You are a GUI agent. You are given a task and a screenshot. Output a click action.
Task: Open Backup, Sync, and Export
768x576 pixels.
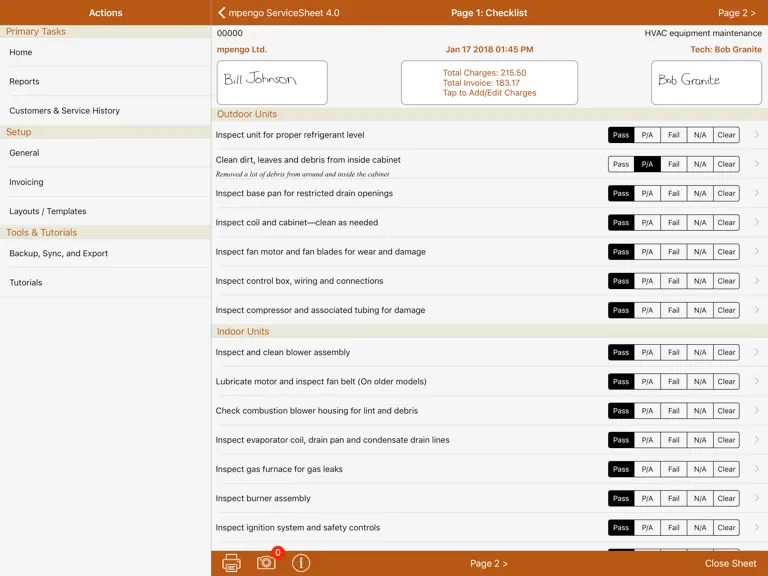(105, 253)
